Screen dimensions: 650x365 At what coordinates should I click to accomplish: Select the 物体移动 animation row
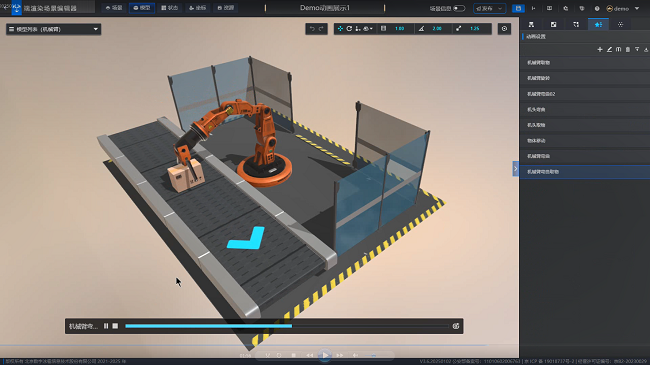[585, 141]
